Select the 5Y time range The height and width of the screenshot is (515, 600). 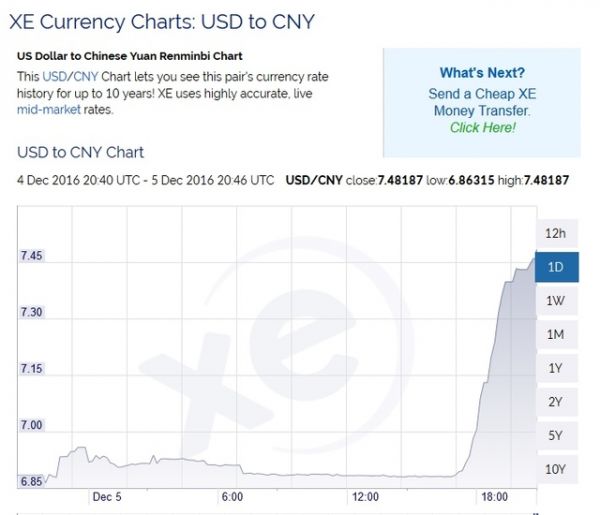[555, 435]
